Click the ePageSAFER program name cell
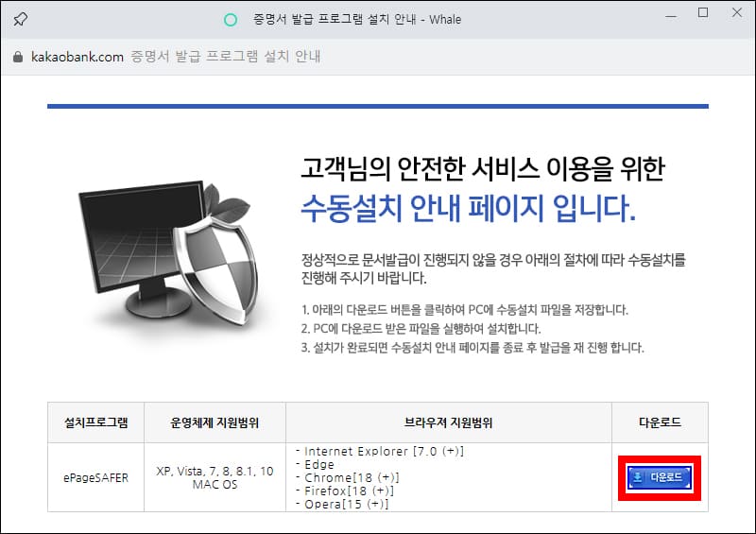Image resolution: width=756 pixels, height=534 pixels. click(x=96, y=477)
